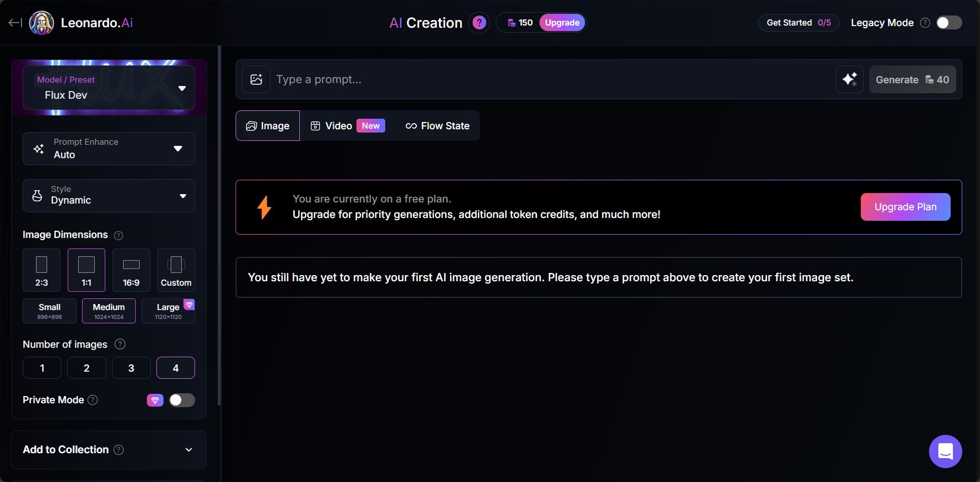Select Medium 1024×1024 size

coord(109,311)
